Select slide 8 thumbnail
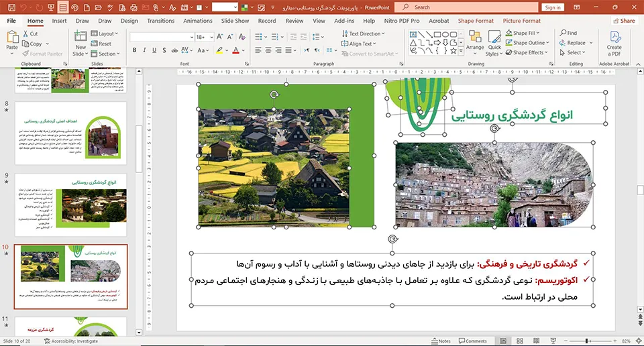644x346 pixels. pos(70,133)
